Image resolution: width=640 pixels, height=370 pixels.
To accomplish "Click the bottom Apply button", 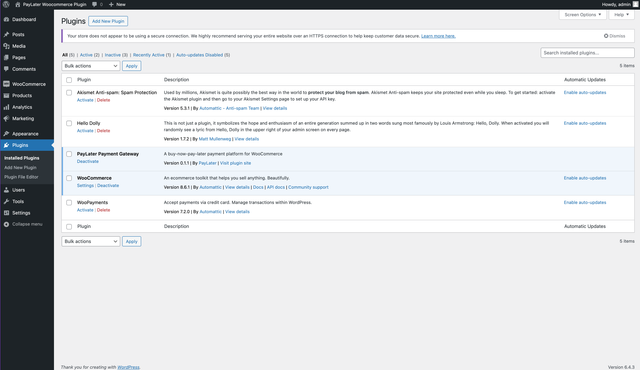I will [131, 241].
